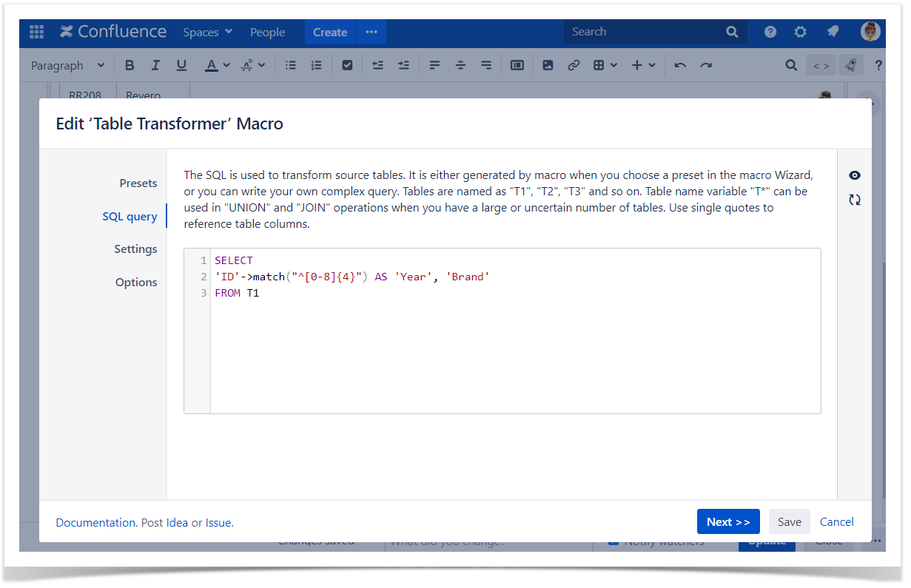Open the Documentation link
The height and width of the screenshot is (588, 911).
(95, 522)
